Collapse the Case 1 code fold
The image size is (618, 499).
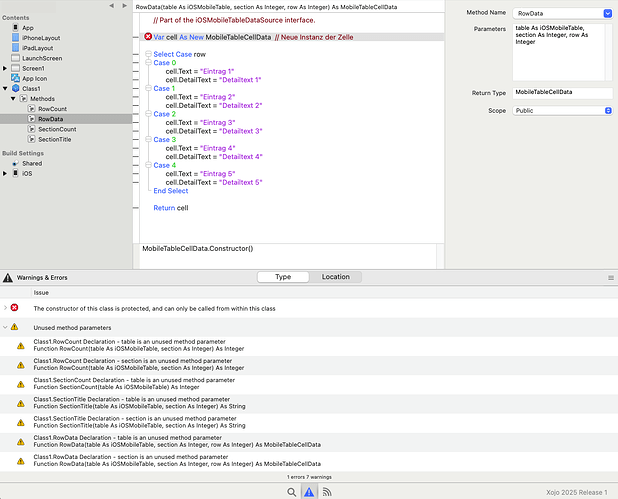148,88
